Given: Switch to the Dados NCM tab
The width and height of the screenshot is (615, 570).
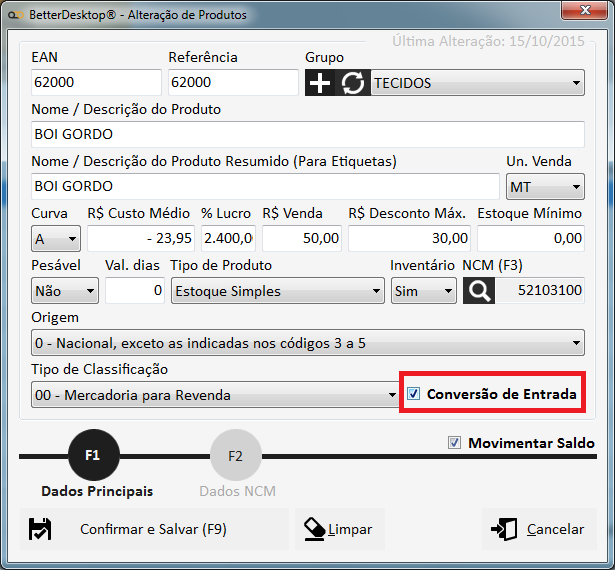Looking at the screenshot, I should (235, 491).
